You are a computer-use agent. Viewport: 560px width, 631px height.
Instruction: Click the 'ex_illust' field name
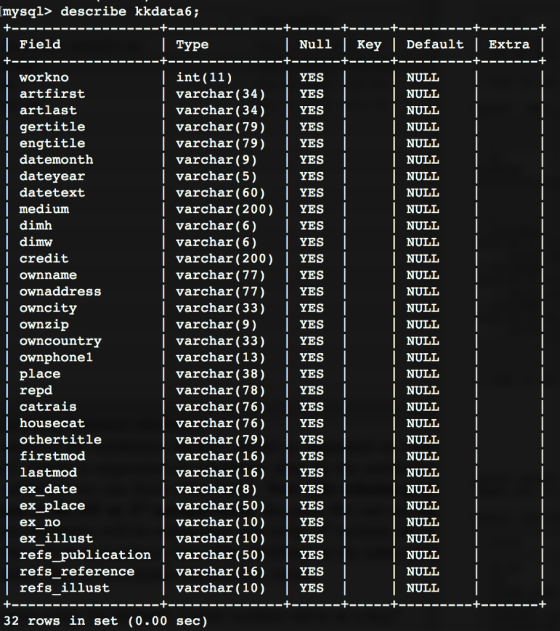[x=56, y=539]
